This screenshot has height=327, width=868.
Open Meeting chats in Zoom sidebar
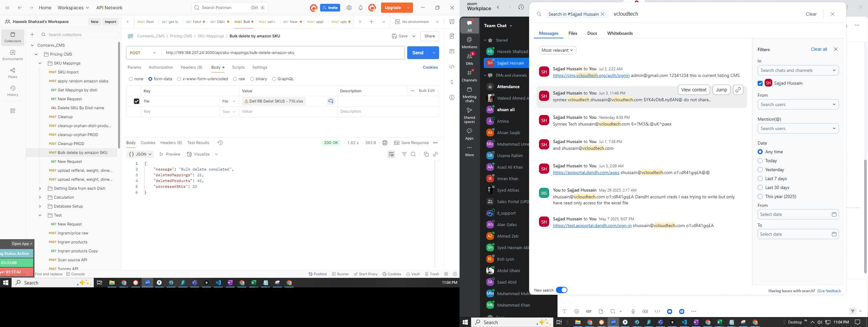point(469,95)
